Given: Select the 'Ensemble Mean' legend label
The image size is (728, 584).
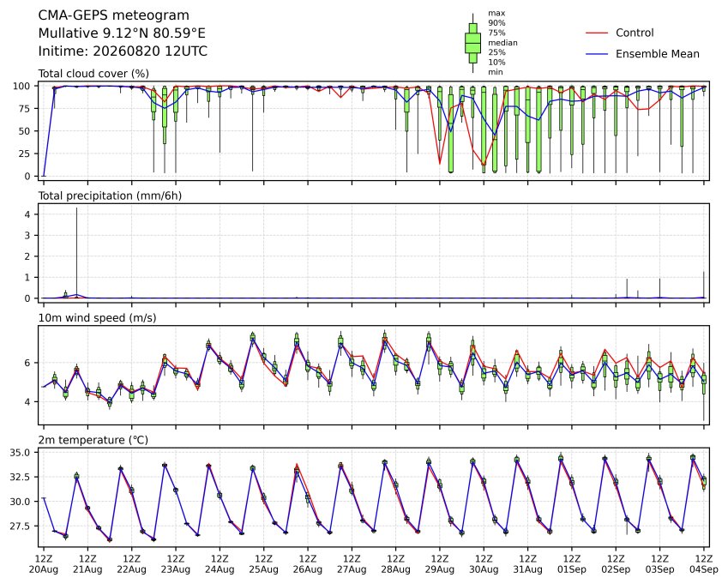Looking at the screenshot, I should click(657, 54).
